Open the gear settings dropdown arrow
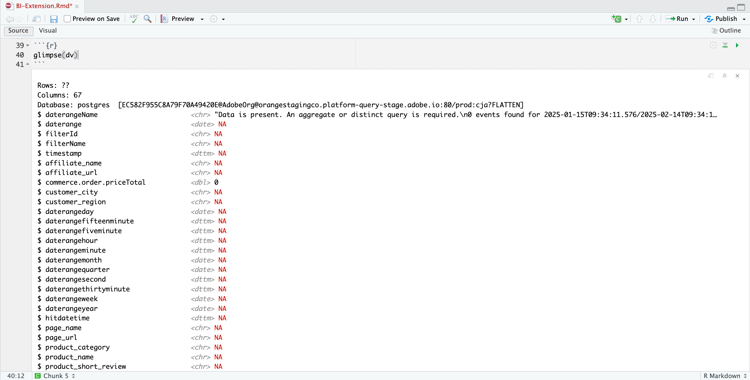 (x=223, y=19)
